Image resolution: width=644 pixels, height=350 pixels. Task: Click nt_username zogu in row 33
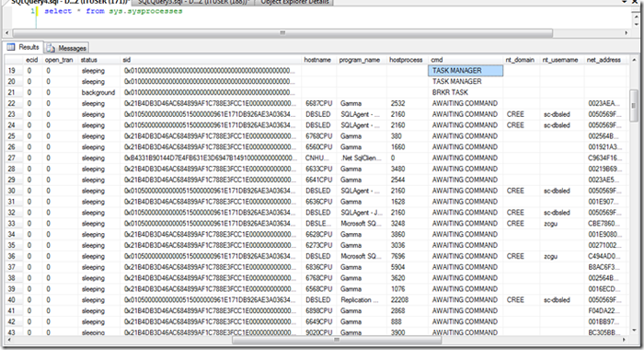point(562,223)
